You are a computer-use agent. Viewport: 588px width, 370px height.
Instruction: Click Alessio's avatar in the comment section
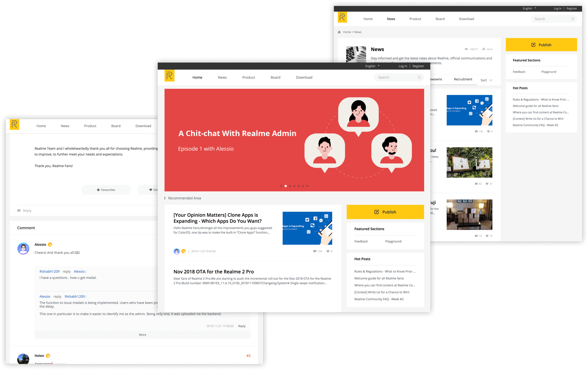pyautogui.click(x=23, y=248)
